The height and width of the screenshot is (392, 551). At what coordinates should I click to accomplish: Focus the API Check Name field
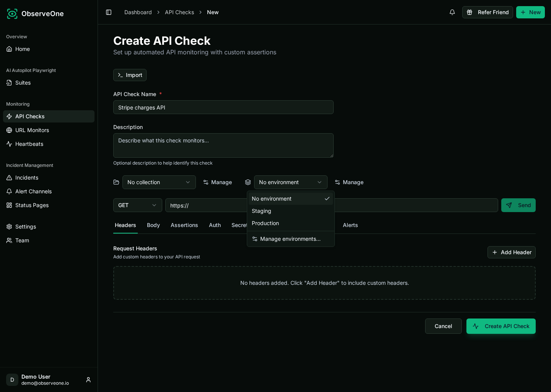point(223,107)
